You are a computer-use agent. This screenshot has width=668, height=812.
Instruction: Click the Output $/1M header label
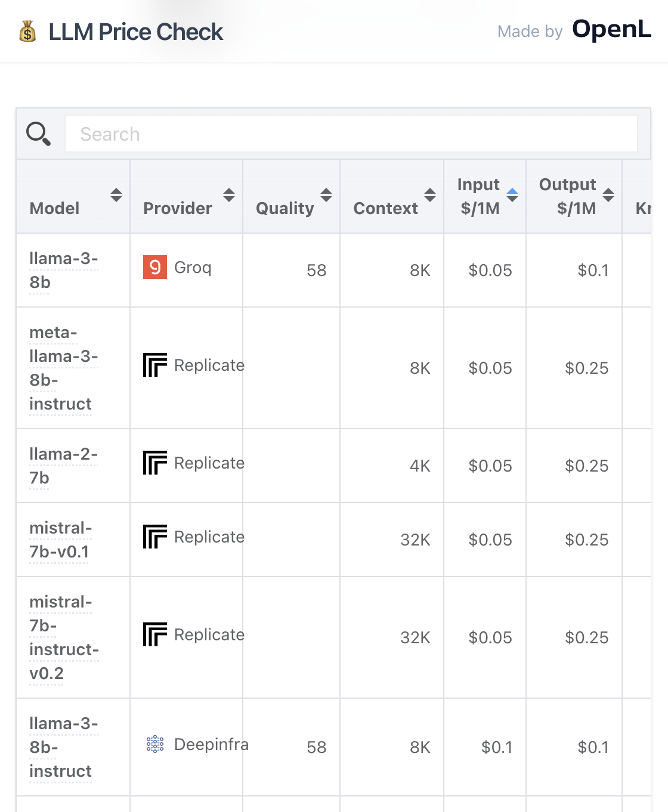pos(568,196)
